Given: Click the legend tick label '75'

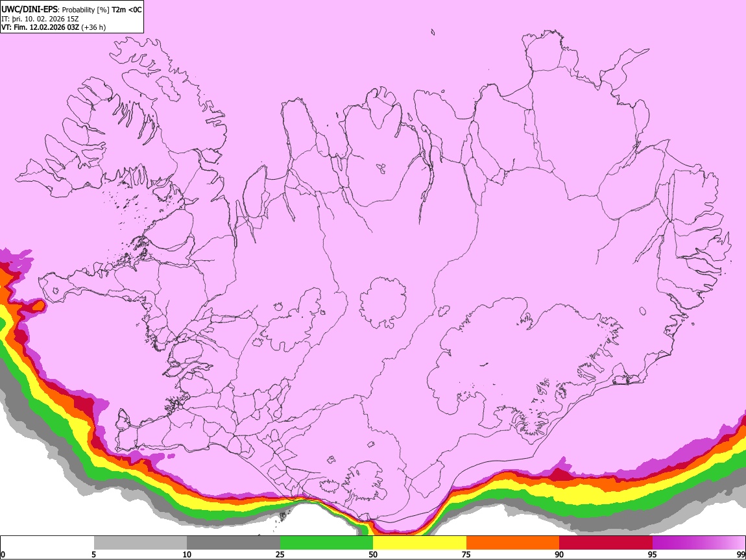Looking at the screenshot, I should click(466, 554).
